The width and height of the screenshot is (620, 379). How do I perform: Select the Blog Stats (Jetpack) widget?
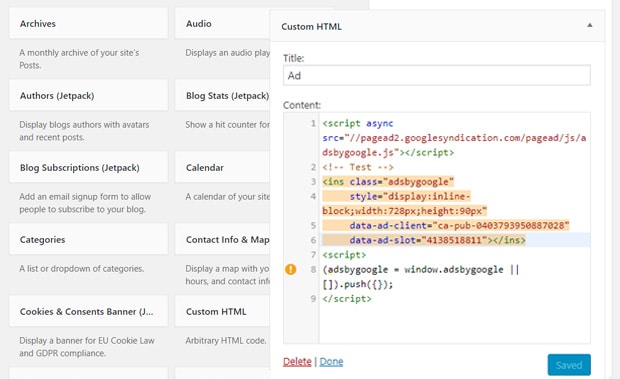point(223,96)
